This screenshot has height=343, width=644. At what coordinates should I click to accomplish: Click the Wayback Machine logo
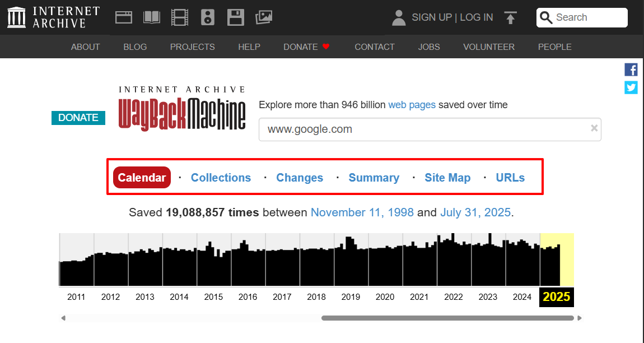click(x=182, y=108)
